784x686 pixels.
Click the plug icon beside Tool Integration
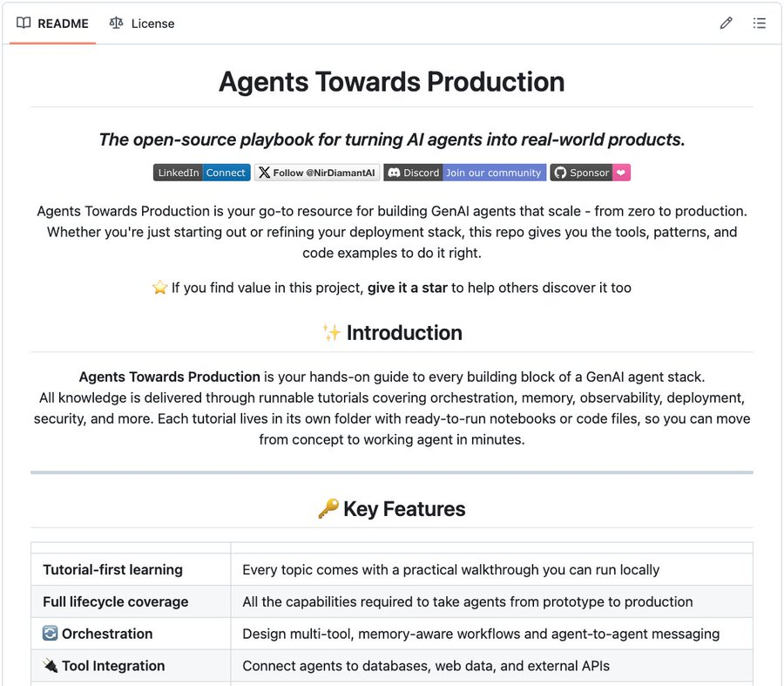pyautogui.click(x=50, y=665)
